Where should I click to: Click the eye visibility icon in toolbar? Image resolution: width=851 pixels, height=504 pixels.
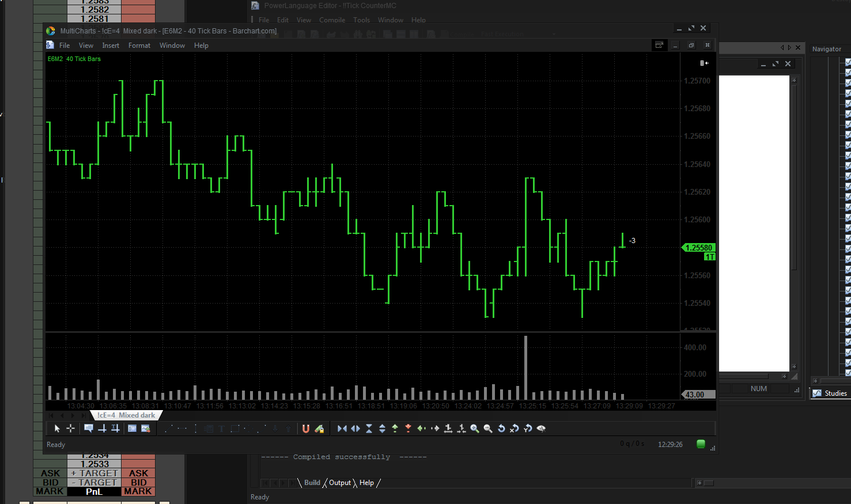tap(541, 429)
